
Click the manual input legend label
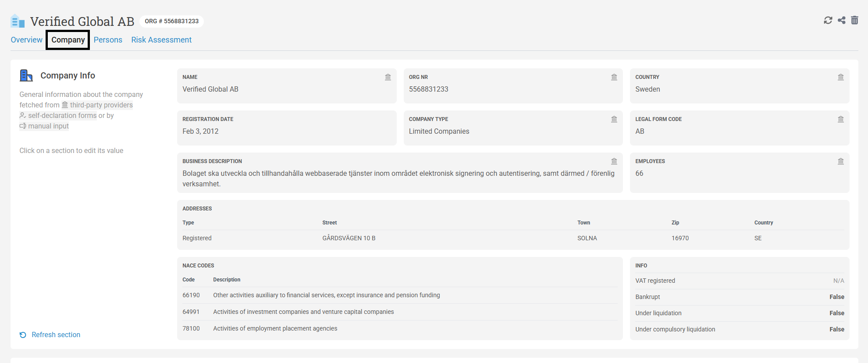tap(49, 126)
